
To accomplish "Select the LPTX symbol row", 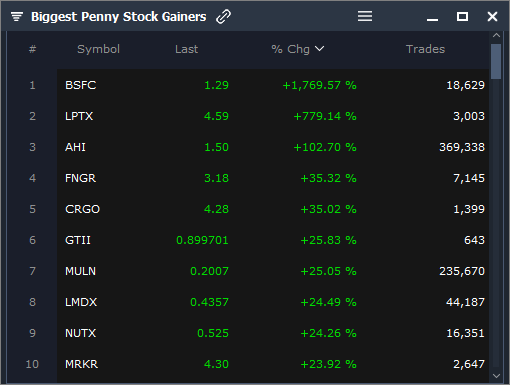I will coord(273,116).
